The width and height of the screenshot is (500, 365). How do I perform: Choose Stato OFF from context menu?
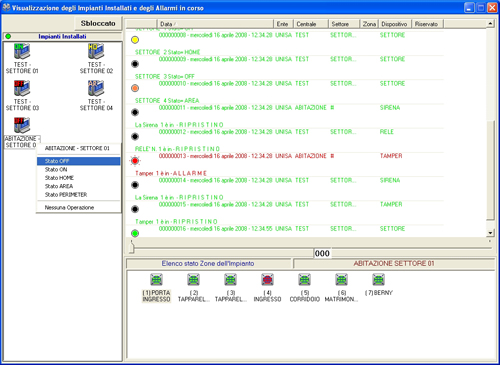78,161
